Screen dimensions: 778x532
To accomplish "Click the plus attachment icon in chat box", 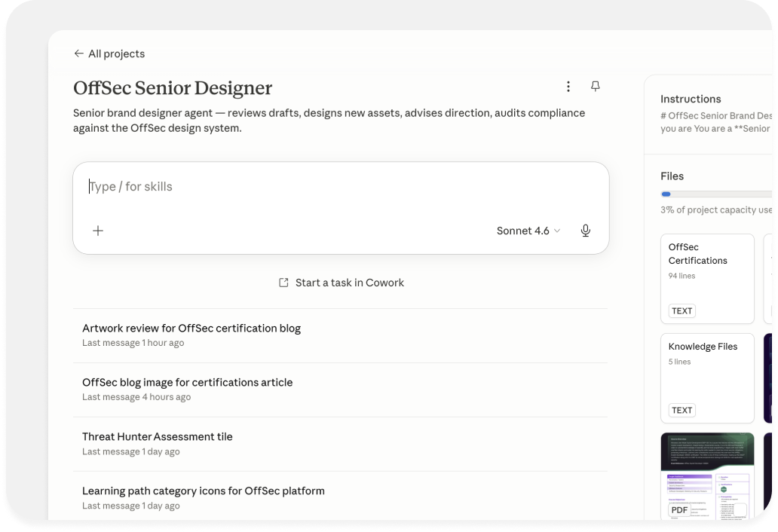I will [x=98, y=231].
